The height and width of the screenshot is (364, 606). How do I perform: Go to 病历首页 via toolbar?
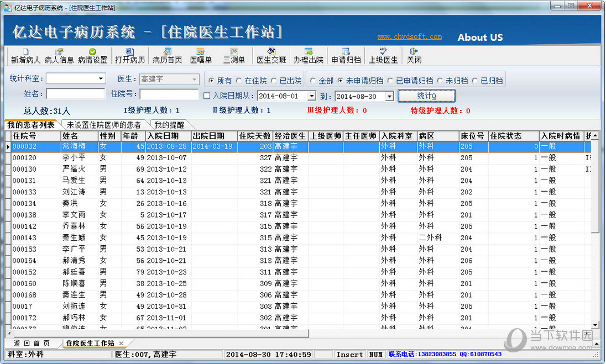167,56
